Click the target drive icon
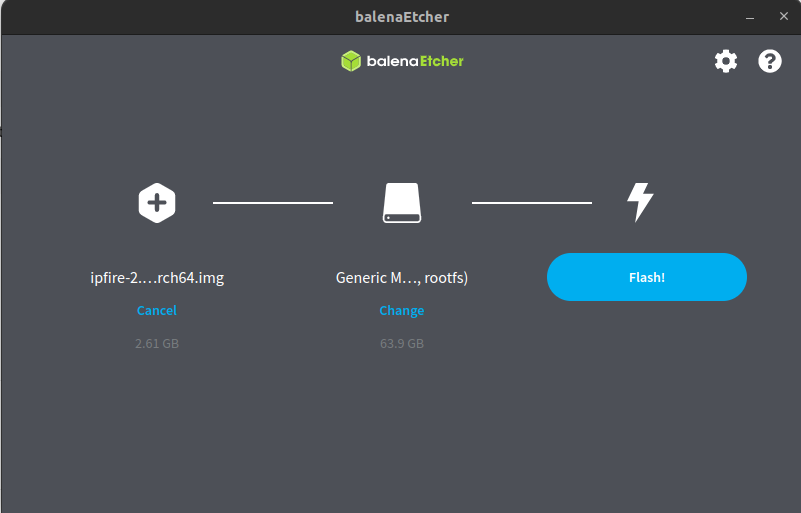Screen dimensions: 801x513 tap(402, 203)
